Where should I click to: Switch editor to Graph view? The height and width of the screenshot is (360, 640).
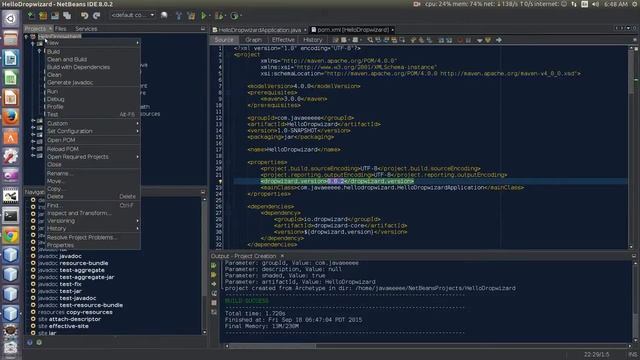(x=253, y=40)
